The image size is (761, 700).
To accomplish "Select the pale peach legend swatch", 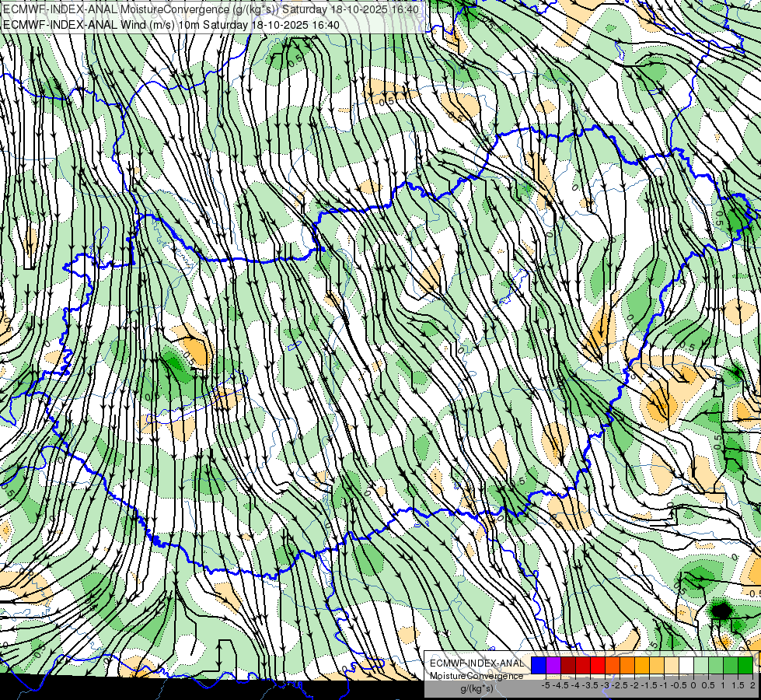I will tap(671, 665).
